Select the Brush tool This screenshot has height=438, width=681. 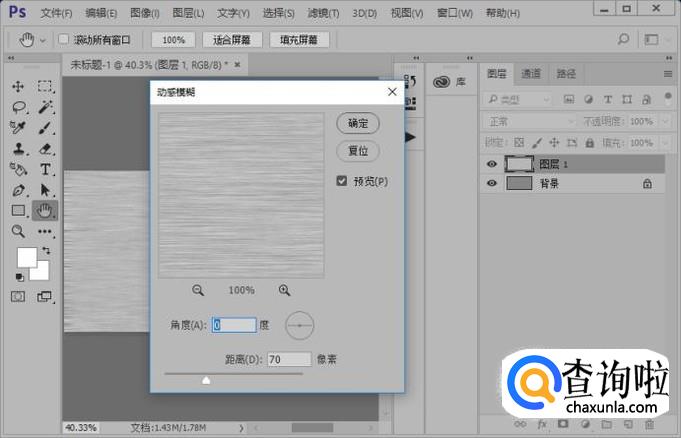46,128
